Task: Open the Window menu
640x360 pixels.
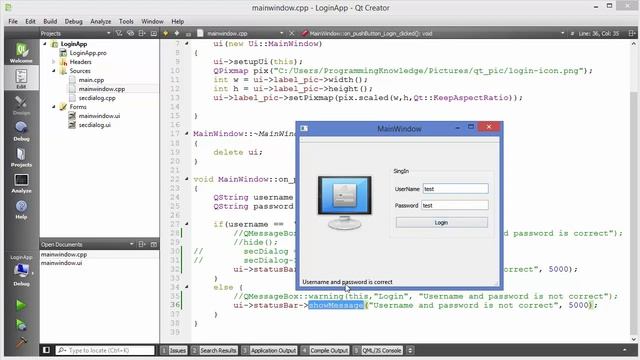Action: (152, 21)
